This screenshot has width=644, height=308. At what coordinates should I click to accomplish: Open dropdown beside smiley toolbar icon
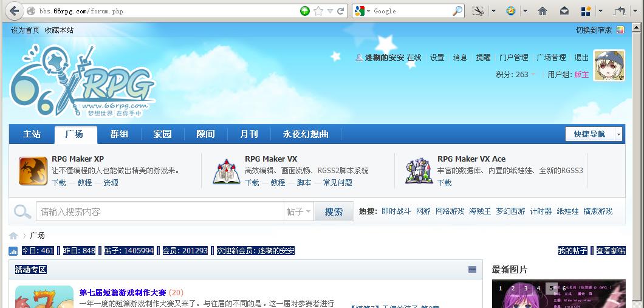pos(525,12)
